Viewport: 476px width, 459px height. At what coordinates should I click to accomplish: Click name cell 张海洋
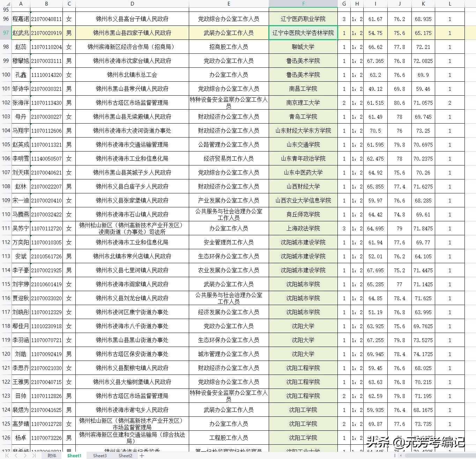21,103
